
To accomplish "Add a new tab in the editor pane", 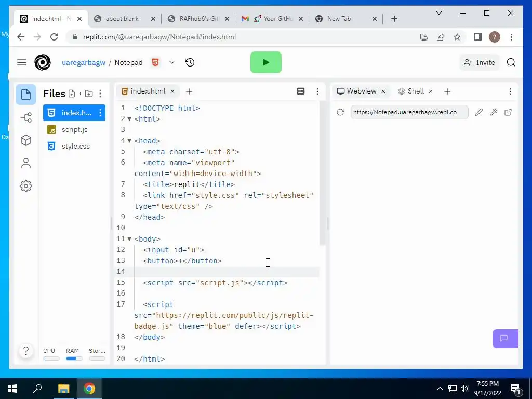I will tap(189, 91).
